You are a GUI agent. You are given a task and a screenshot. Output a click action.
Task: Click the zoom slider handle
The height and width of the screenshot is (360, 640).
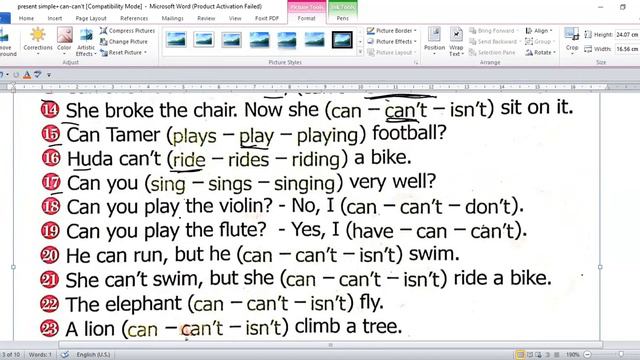coord(622,355)
